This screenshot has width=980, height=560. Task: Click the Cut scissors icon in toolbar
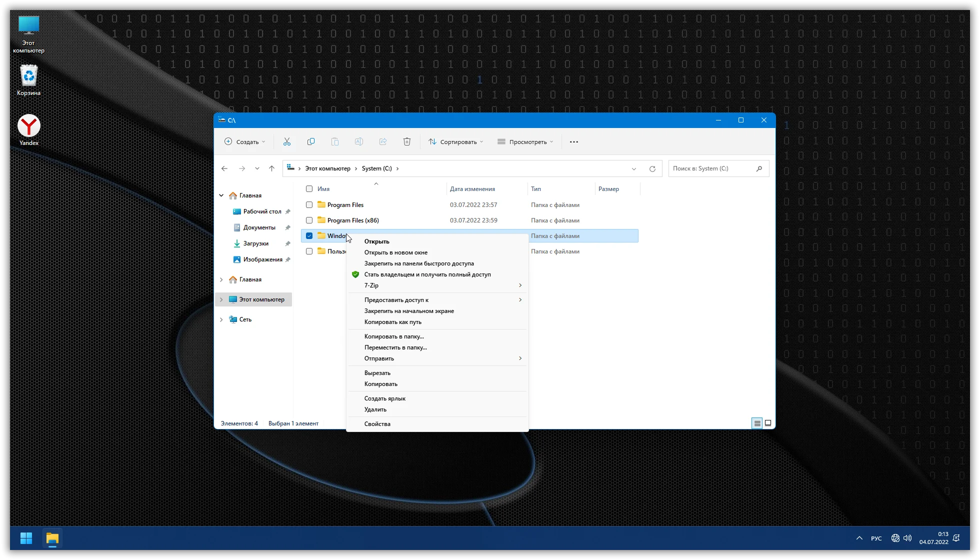(x=286, y=142)
